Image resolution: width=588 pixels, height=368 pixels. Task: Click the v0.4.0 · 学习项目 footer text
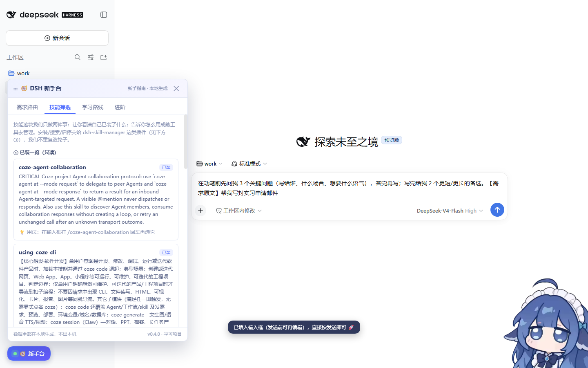pos(165,334)
